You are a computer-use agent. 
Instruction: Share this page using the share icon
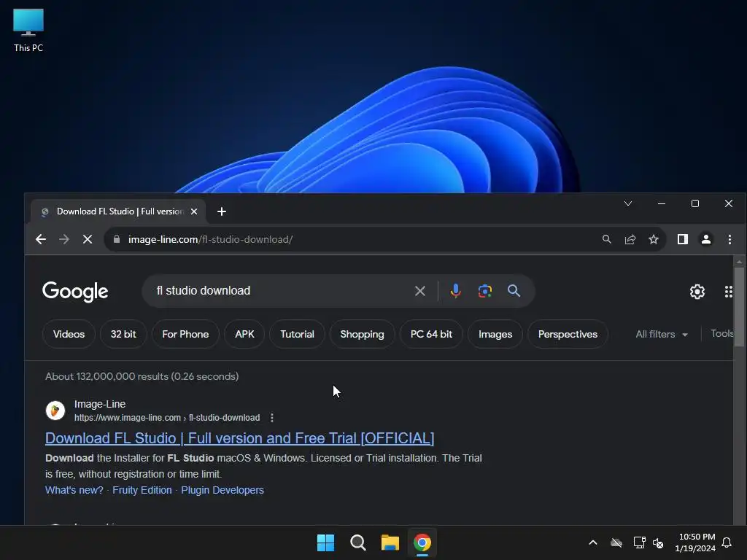point(630,239)
